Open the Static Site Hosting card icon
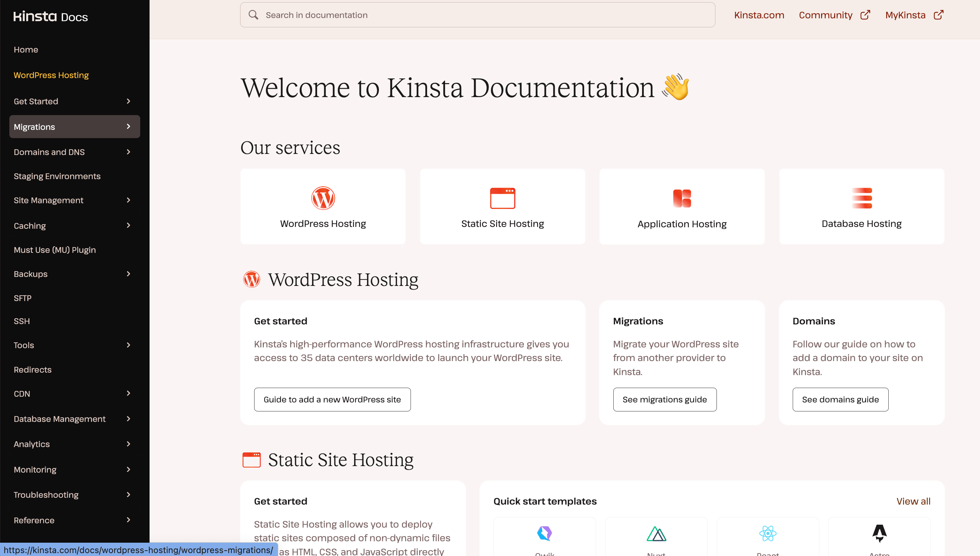 click(x=503, y=198)
